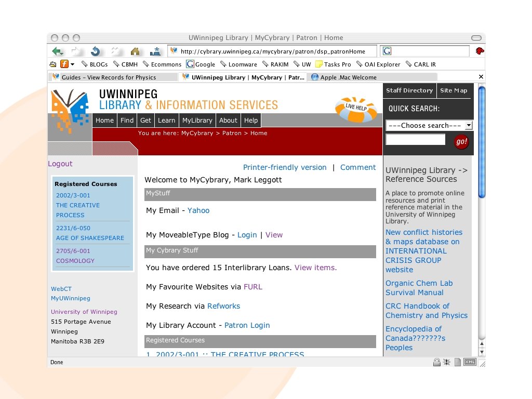Switch to Guides - View Records for Physics tab
The image size is (532, 399).
(113, 77)
